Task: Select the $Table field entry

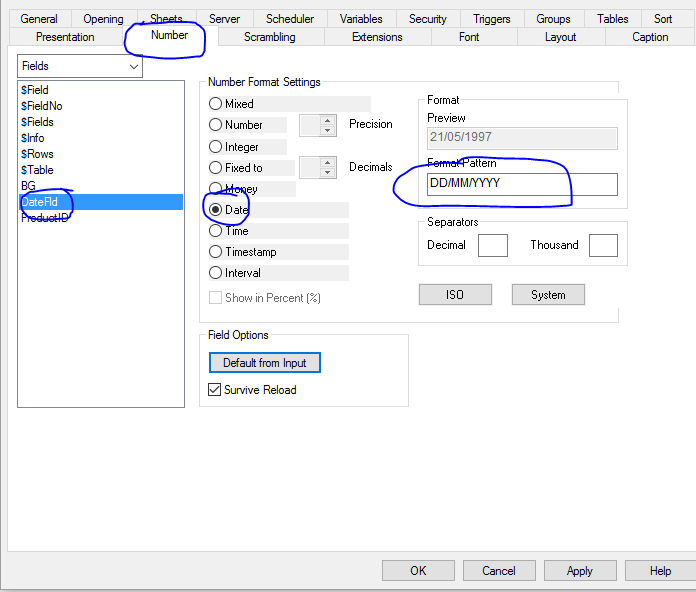Action: tap(37, 170)
